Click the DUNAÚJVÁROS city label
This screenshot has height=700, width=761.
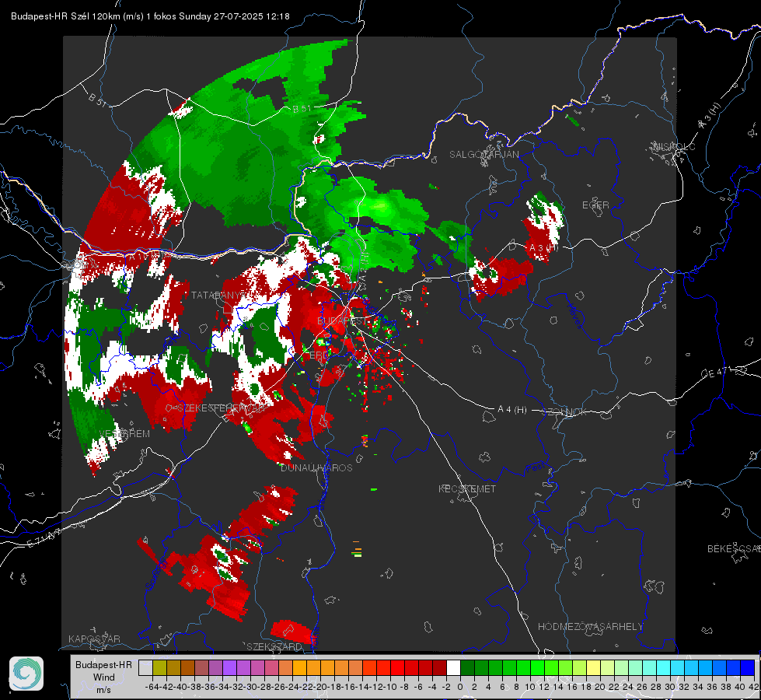[316, 467]
